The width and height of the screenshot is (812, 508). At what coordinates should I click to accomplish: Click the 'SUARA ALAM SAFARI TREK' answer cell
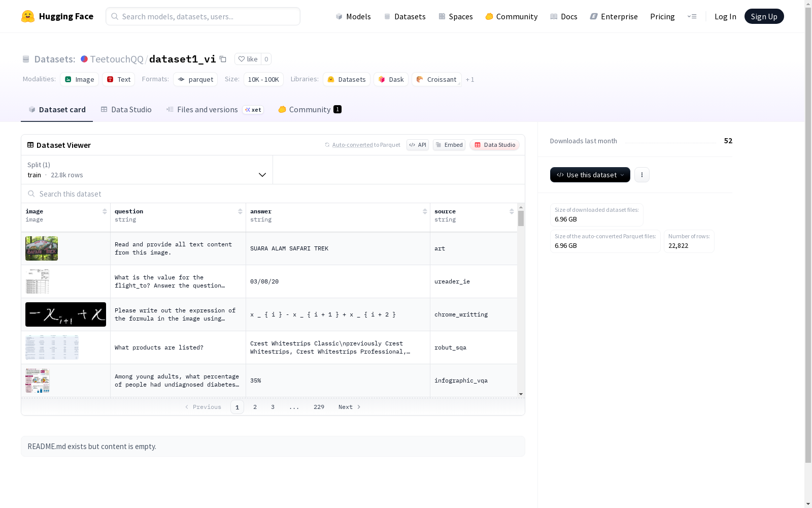338,248
